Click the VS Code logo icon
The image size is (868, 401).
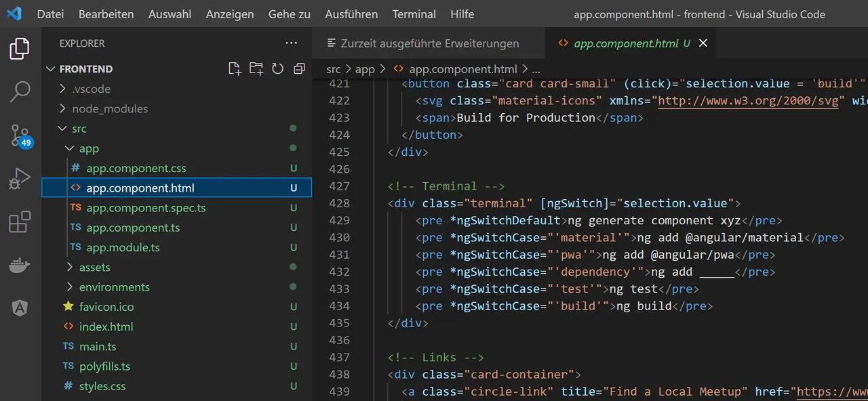(14, 14)
